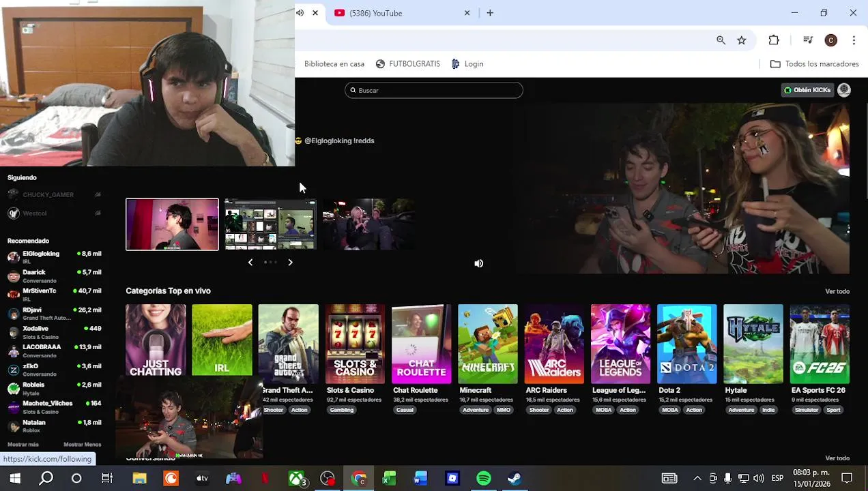Open the EA Sports FC 26 category card

pyautogui.click(x=820, y=344)
